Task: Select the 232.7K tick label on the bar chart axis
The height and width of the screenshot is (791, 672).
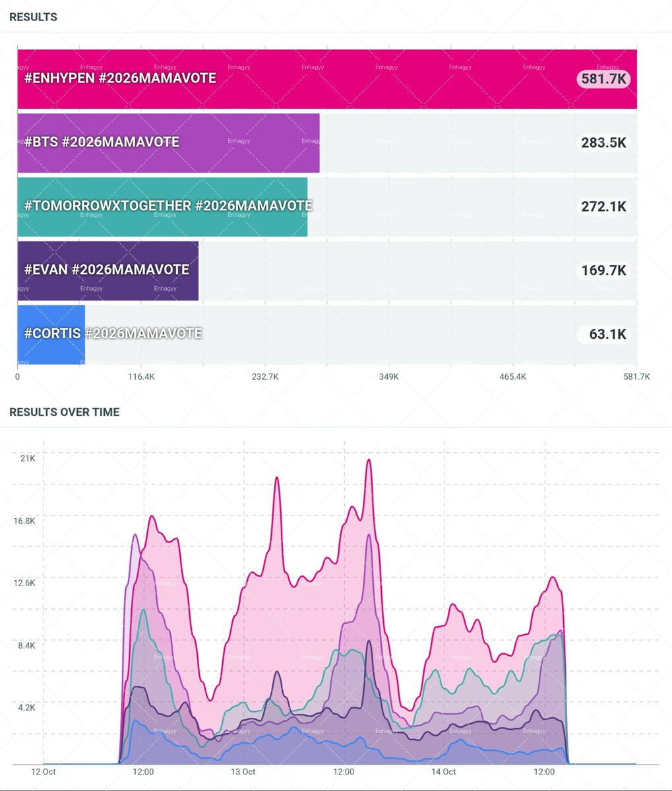Action: coord(265,377)
